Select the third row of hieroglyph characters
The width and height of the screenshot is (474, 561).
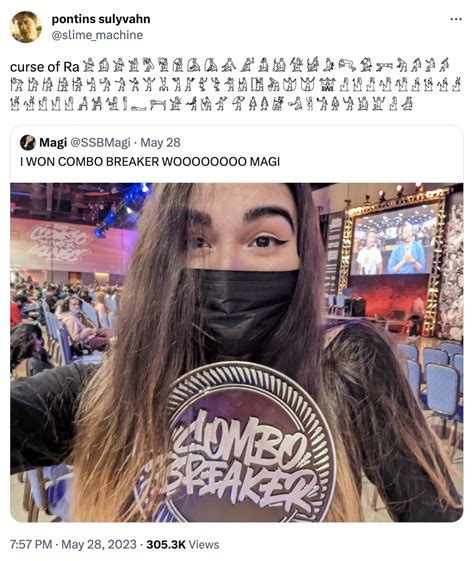(211, 103)
